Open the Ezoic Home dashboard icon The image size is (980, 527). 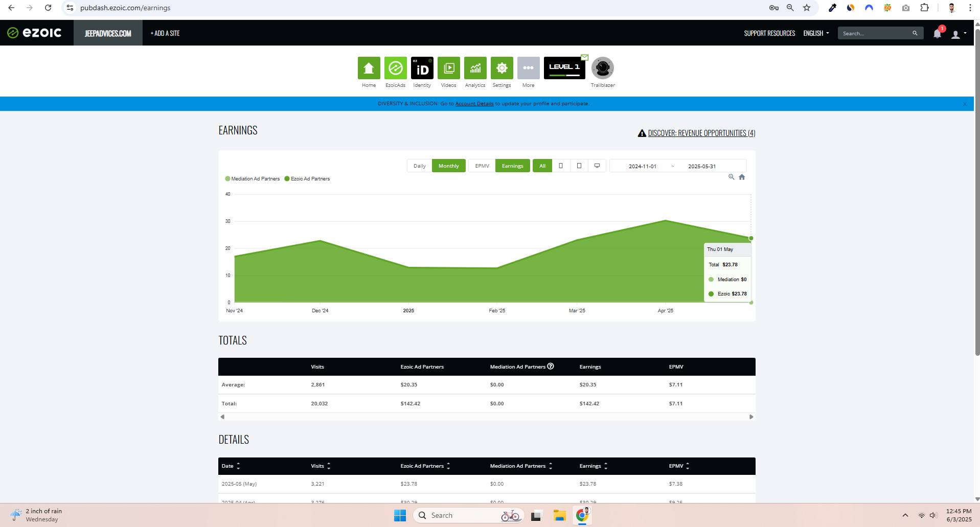[x=369, y=68]
